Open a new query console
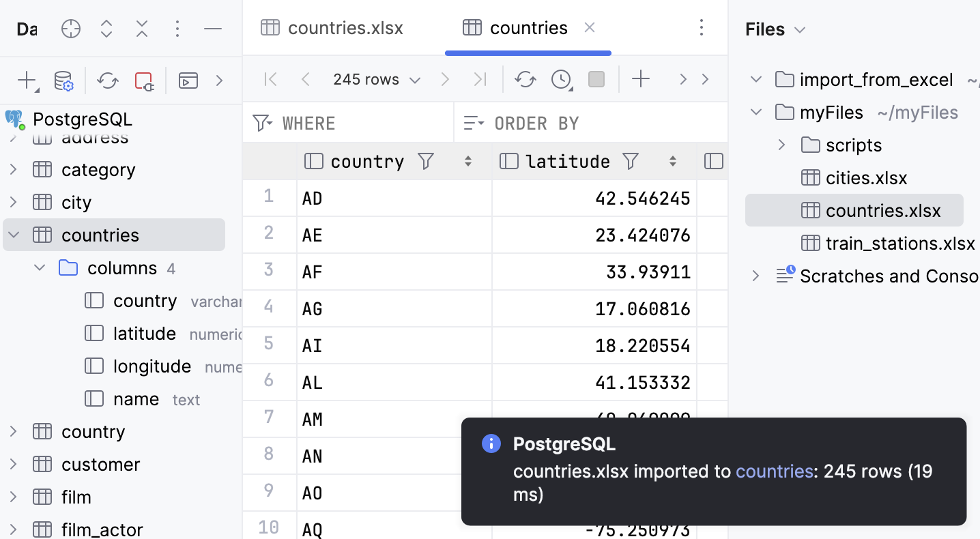The image size is (980, 539). (188, 81)
